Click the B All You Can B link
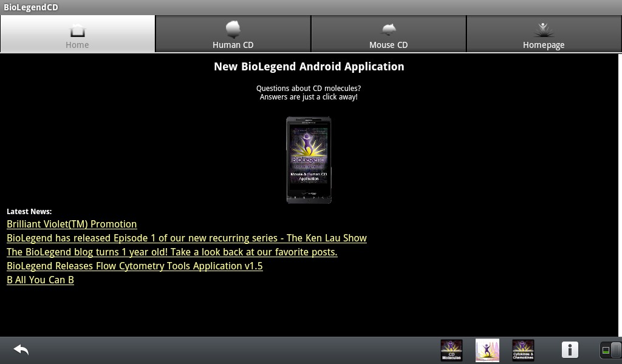The height and width of the screenshot is (364, 622). pos(40,280)
